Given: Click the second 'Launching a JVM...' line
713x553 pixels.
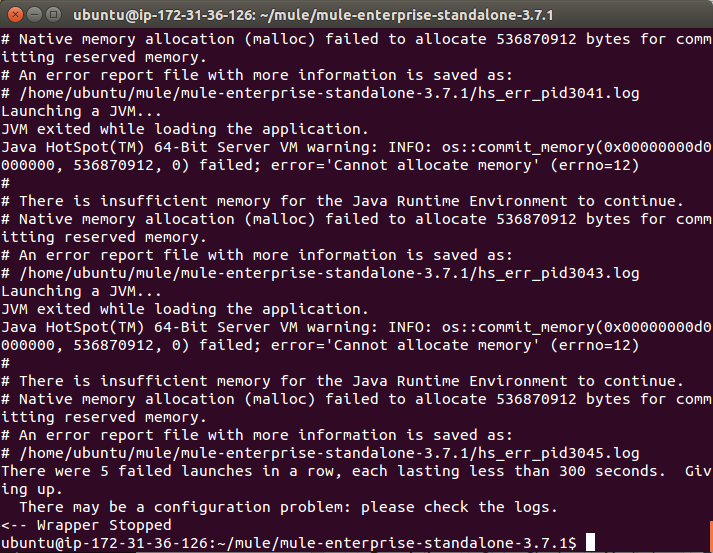Looking at the screenshot, I should click(81, 292).
